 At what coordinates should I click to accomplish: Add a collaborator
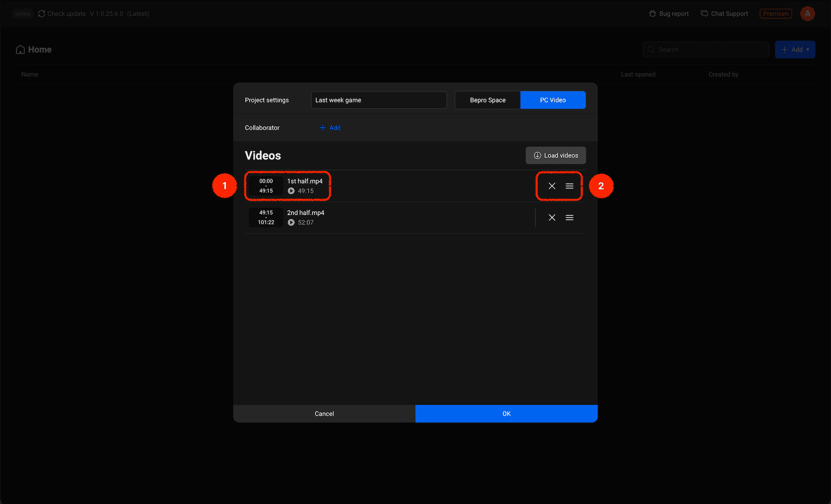[x=330, y=128]
